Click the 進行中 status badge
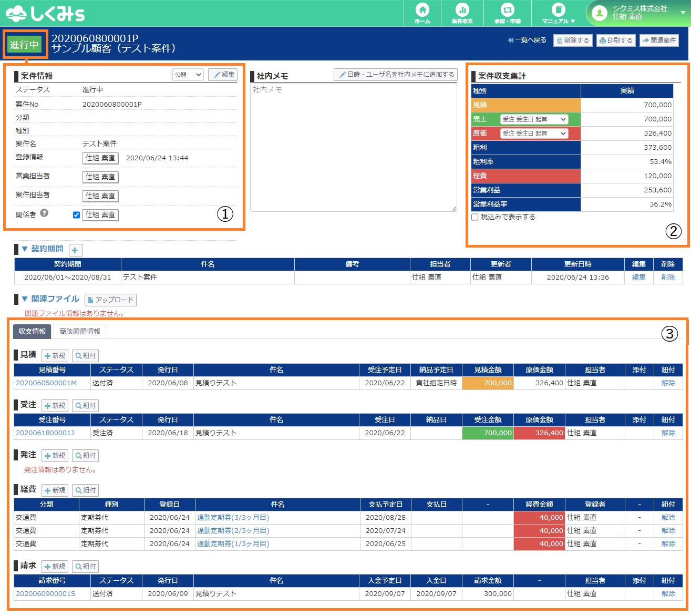This screenshot has height=616, width=691. 25,45
